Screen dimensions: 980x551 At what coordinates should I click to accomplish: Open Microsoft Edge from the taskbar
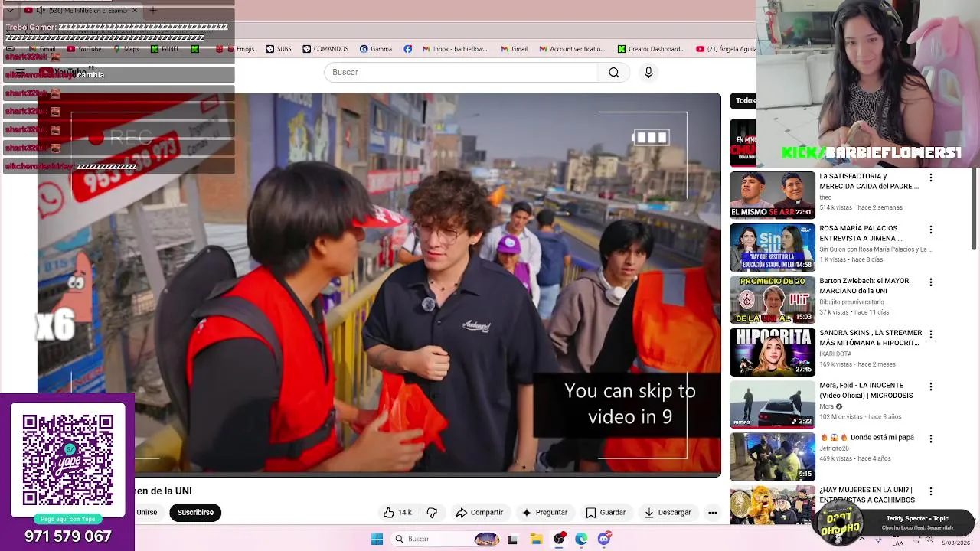pyautogui.click(x=581, y=540)
